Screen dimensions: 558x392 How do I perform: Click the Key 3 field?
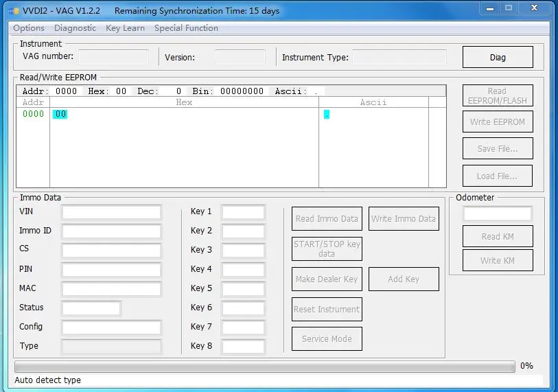click(243, 251)
